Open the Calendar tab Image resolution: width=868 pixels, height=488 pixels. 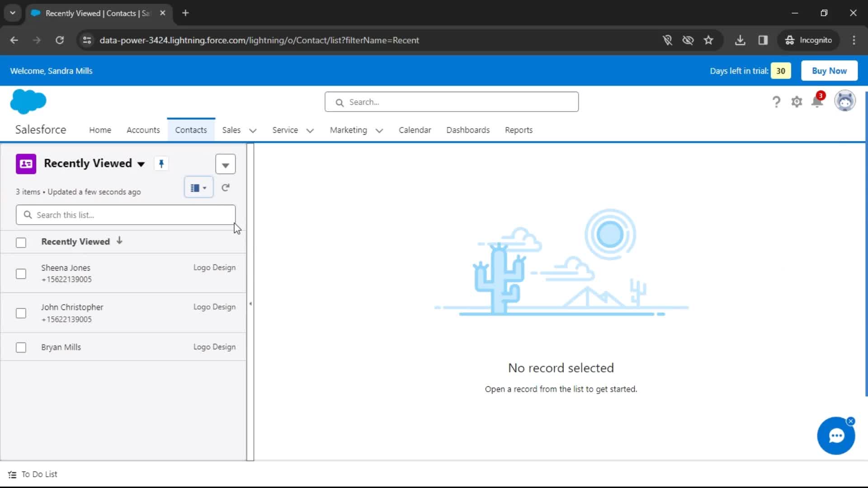click(x=415, y=130)
